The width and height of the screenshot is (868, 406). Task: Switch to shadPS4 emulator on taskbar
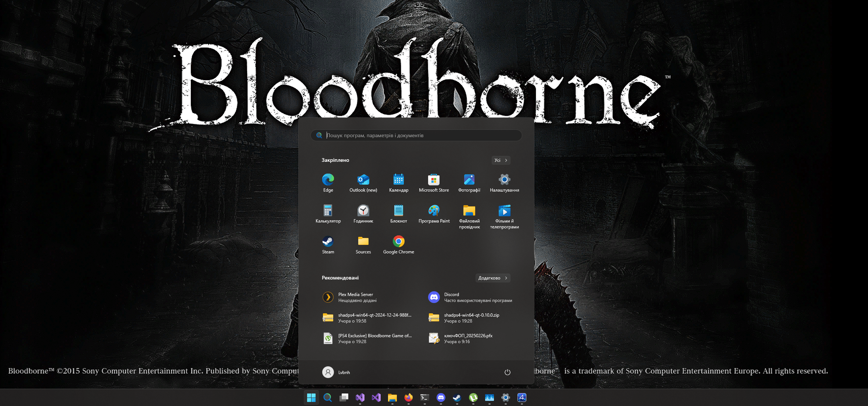pos(522,398)
